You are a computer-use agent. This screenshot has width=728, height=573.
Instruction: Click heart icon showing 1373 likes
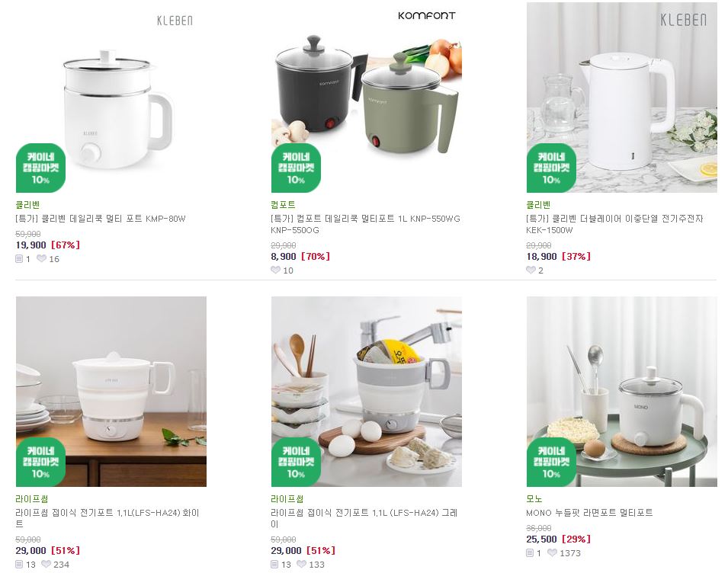coord(552,552)
